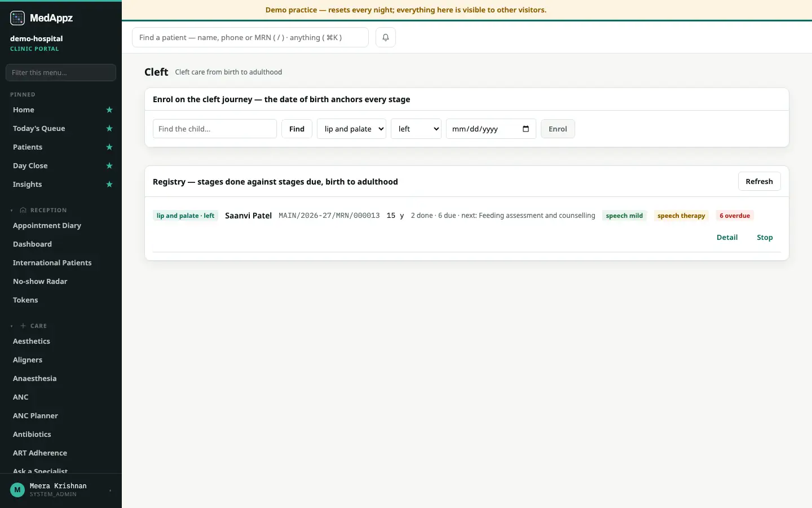812x508 pixels.
Task: Open Aesthetics module
Action: click(32, 341)
